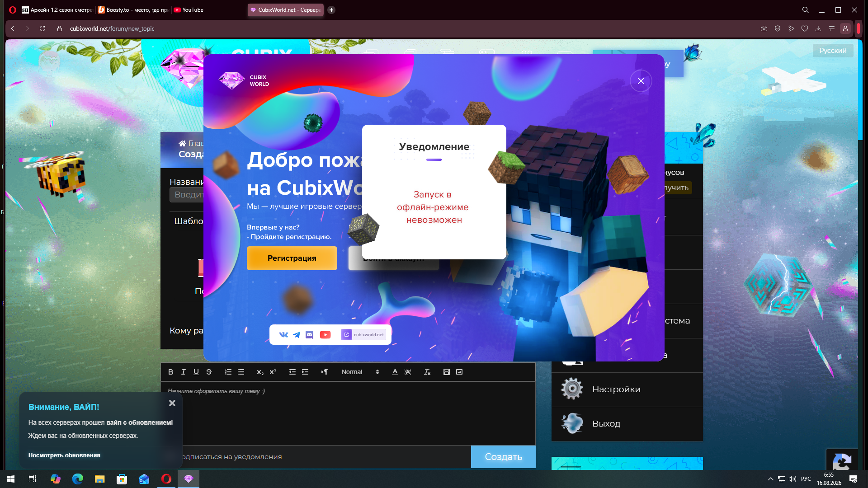The height and width of the screenshot is (488, 868).
Task: Open the cubixworld.net external link
Action: 363,335
